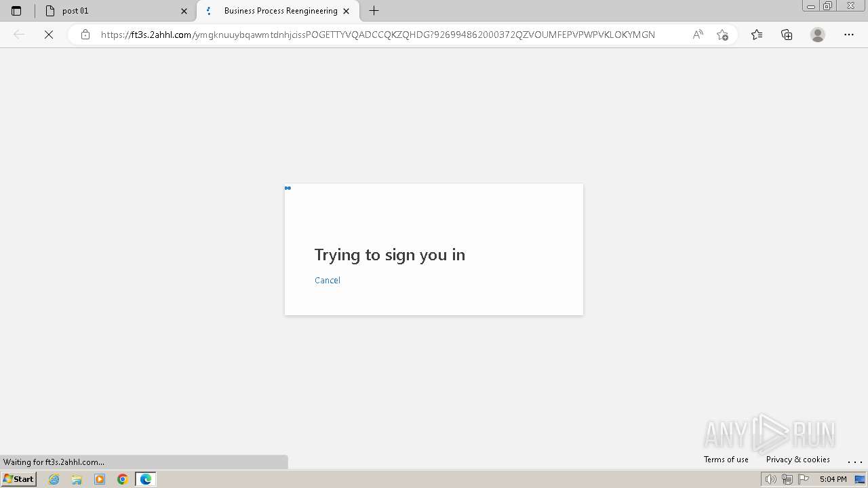Minimize the Edge window
The image size is (868, 488).
pos(811,6)
